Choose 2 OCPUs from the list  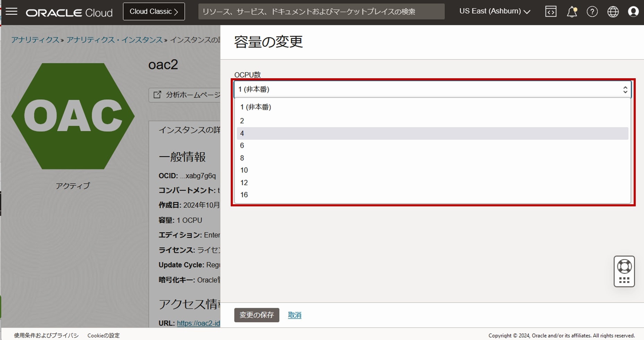[432, 121]
